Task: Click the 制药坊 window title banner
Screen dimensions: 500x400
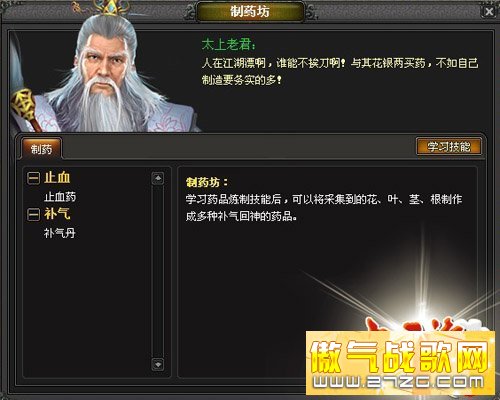Action: click(250, 12)
